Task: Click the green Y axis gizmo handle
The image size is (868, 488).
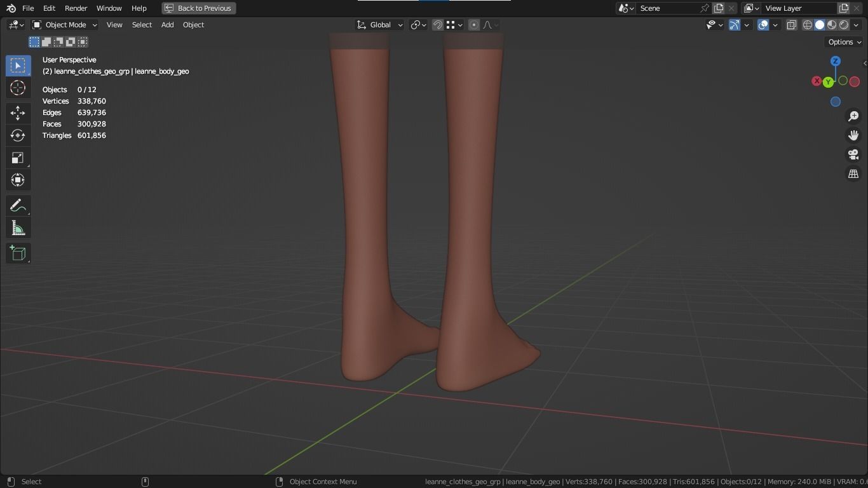Action: coord(828,82)
